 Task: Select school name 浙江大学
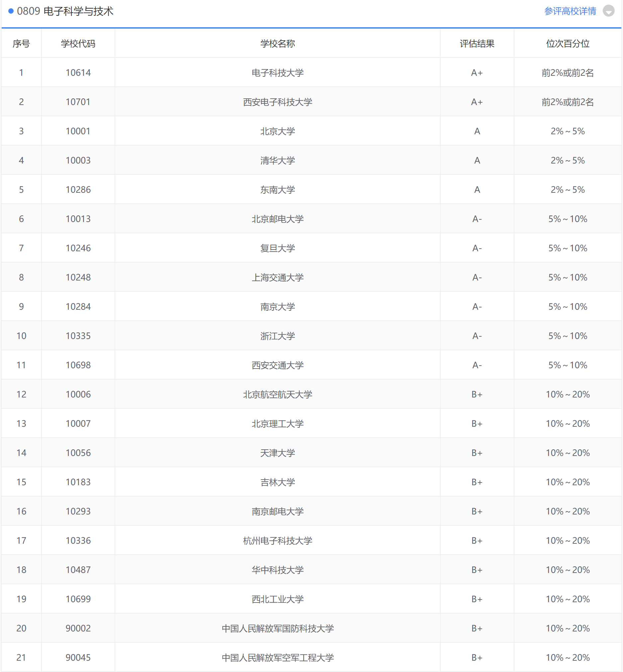pos(277,336)
